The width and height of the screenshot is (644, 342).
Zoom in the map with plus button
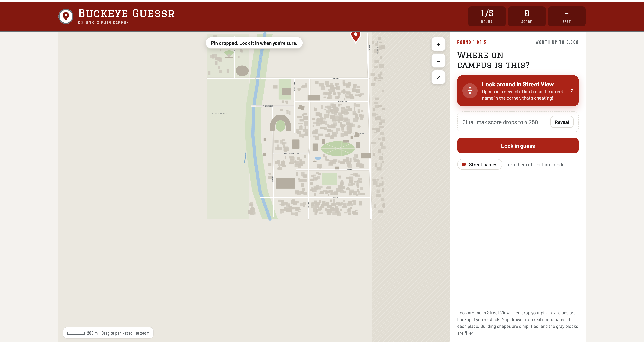438,45
